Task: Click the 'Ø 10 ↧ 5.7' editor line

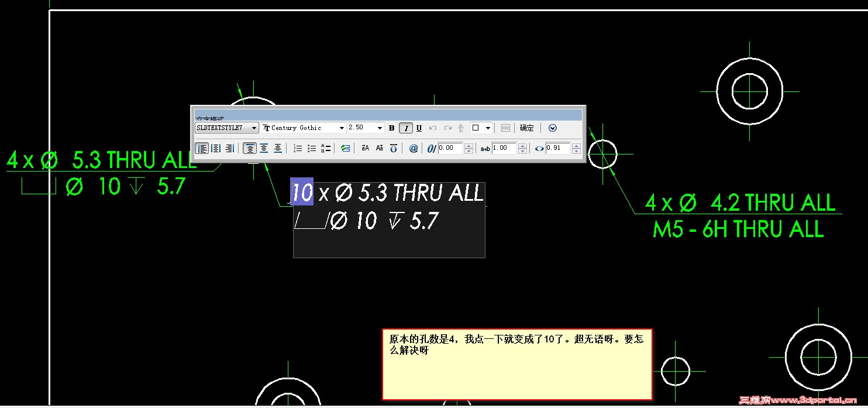Action: click(x=384, y=221)
